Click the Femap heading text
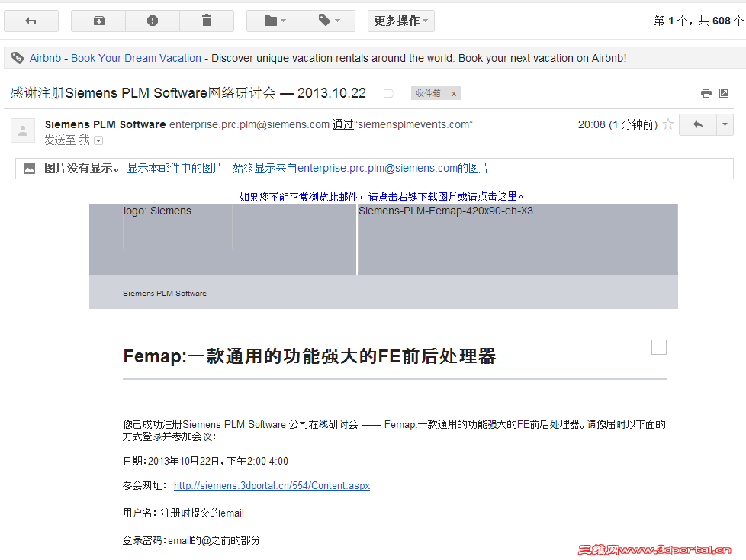Screen dimensions: 746x560 (309, 356)
